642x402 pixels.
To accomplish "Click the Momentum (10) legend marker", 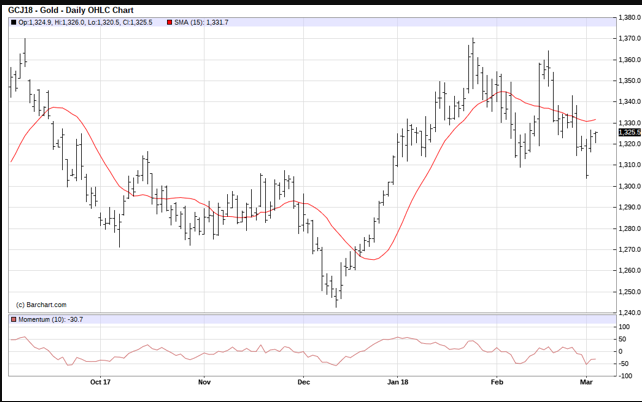I will point(13,319).
